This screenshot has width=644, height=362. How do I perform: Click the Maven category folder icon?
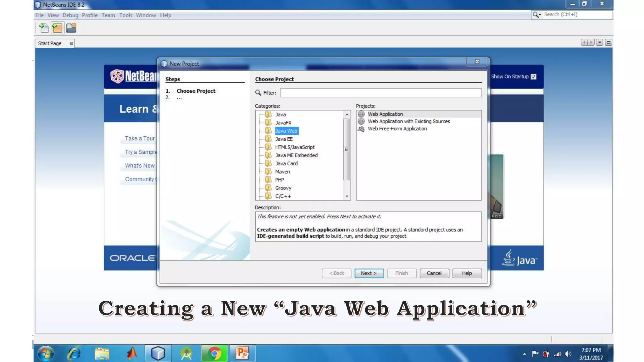point(268,172)
